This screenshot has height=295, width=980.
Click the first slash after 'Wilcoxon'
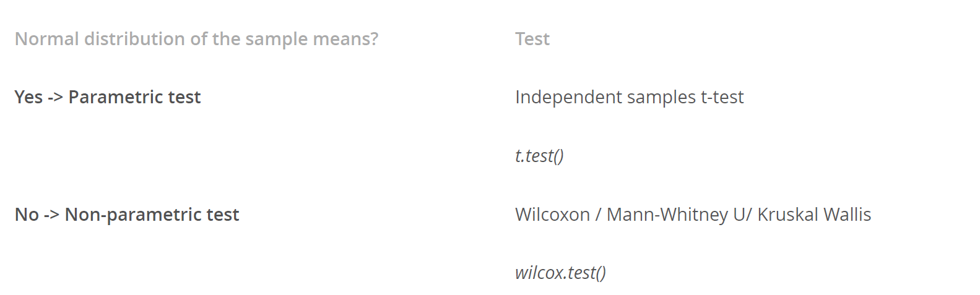point(598,215)
